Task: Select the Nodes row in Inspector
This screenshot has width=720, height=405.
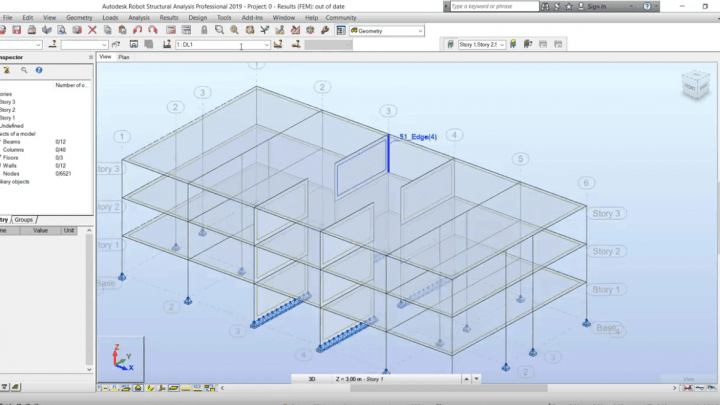Action: pos(45,174)
